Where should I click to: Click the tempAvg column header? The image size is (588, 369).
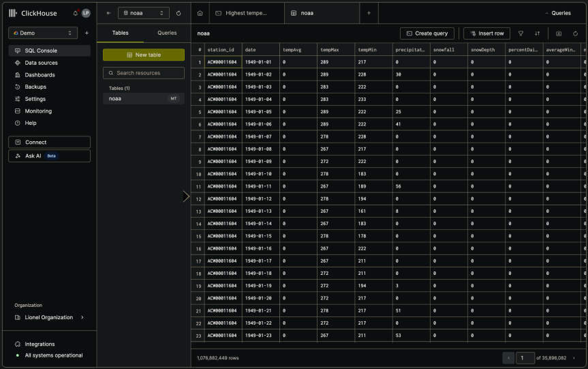tap(298, 50)
